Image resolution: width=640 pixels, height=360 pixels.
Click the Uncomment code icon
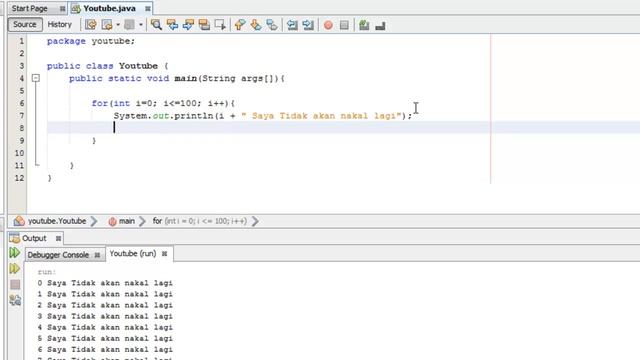point(380,26)
